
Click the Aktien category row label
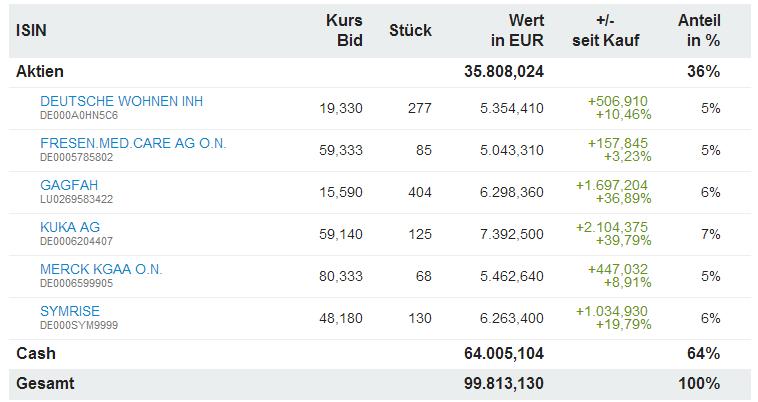pos(40,72)
